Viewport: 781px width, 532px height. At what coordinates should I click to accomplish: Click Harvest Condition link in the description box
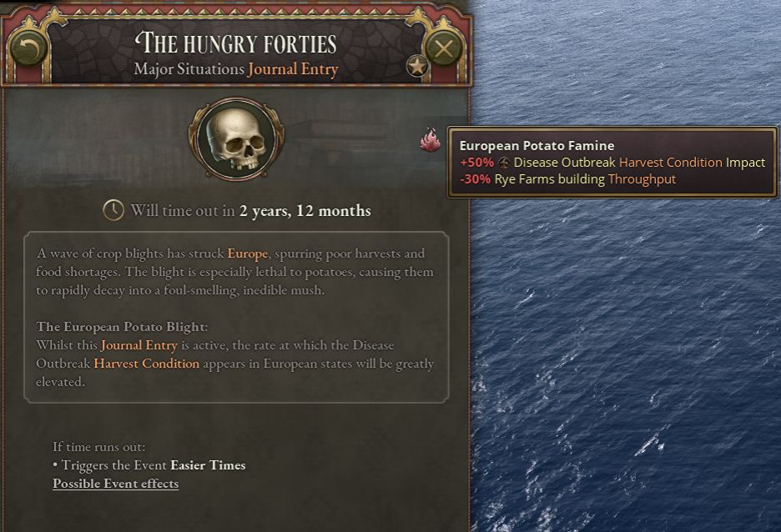(146, 364)
